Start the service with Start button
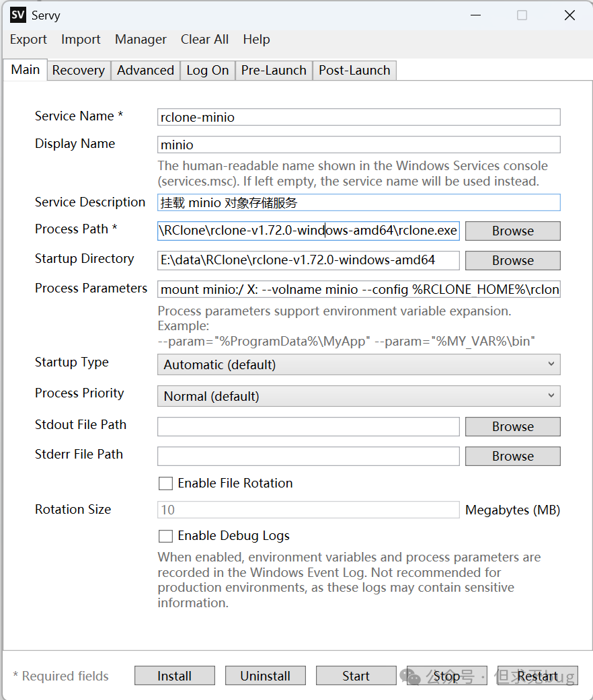Screen dimensions: 593x700 tap(356, 676)
